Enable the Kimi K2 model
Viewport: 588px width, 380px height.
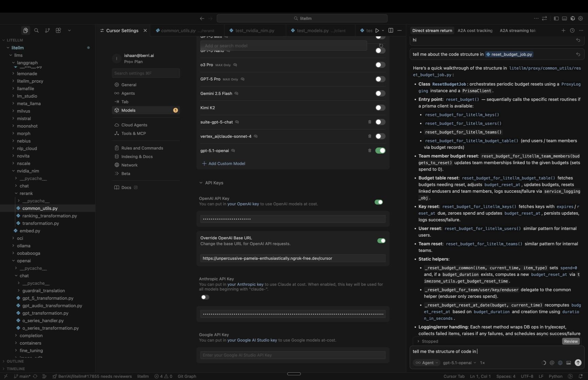coord(380,108)
